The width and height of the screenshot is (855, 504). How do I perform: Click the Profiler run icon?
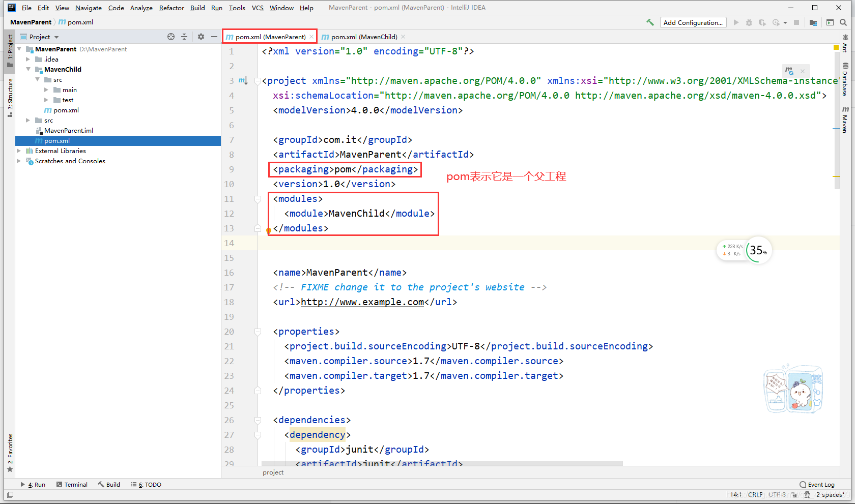[776, 22]
